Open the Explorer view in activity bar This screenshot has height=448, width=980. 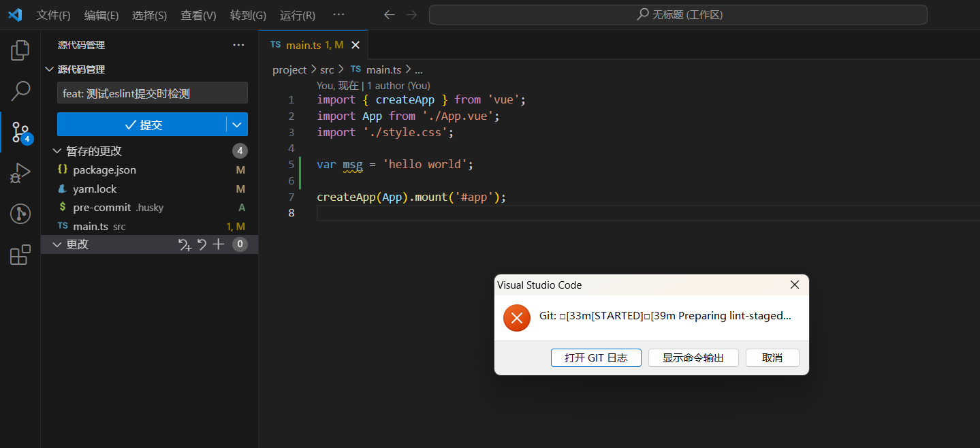point(20,50)
